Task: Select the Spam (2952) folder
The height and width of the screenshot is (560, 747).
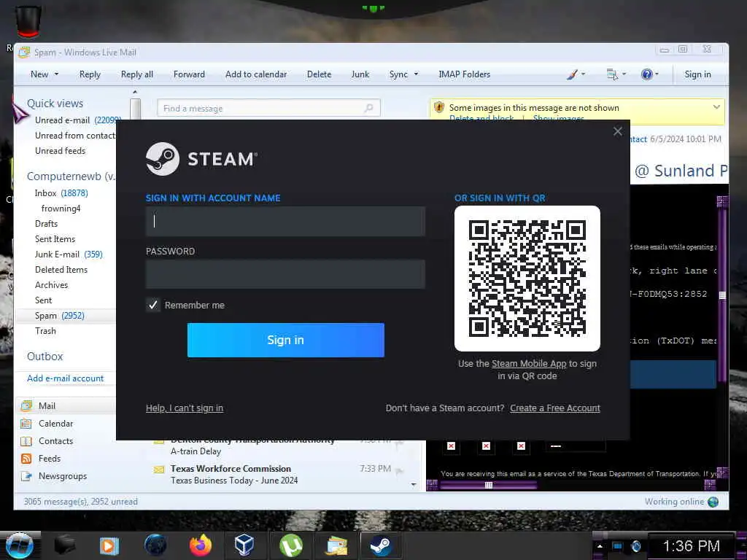Action: tap(60, 316)
